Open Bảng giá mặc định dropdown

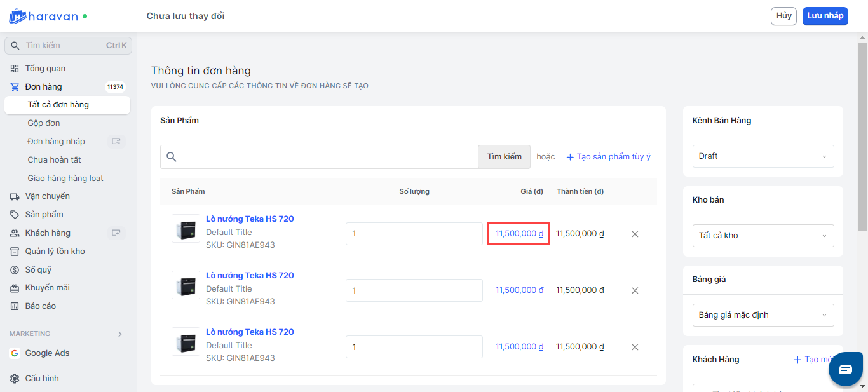763,315
